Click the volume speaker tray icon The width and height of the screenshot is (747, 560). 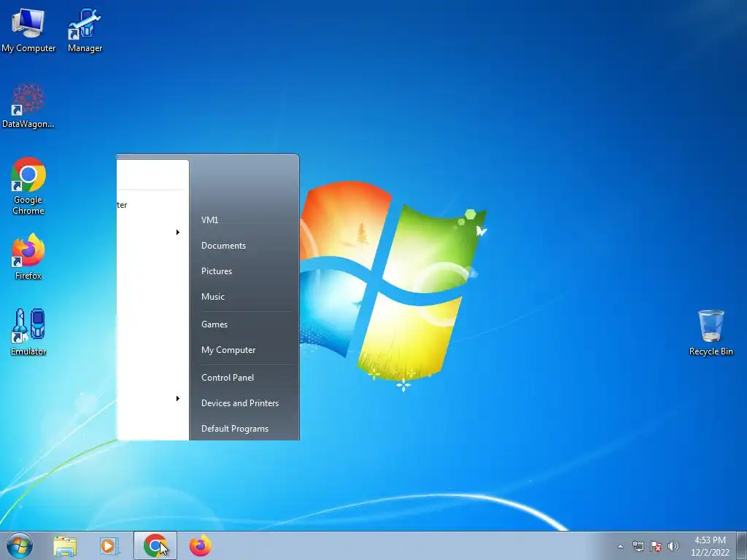[673, 546]
